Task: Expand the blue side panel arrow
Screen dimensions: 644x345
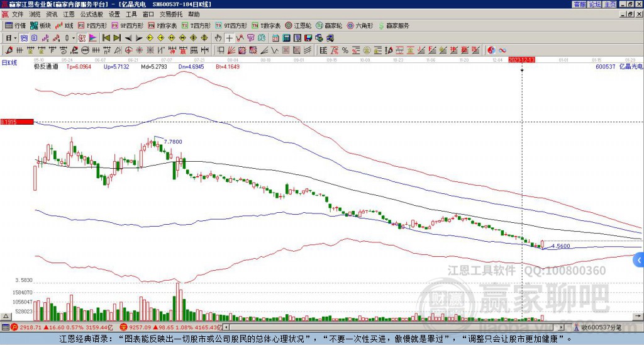Action: (639, 260)
